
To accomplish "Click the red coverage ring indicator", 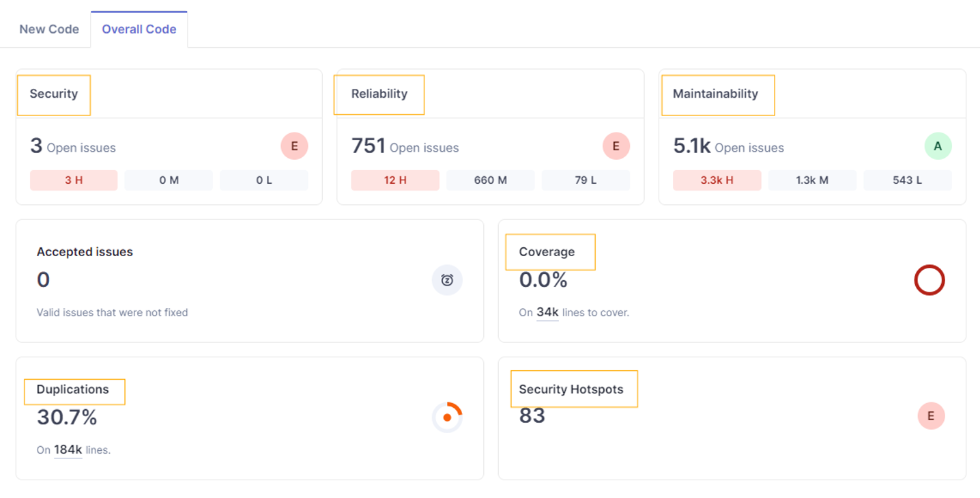I will tap(929, 280).
